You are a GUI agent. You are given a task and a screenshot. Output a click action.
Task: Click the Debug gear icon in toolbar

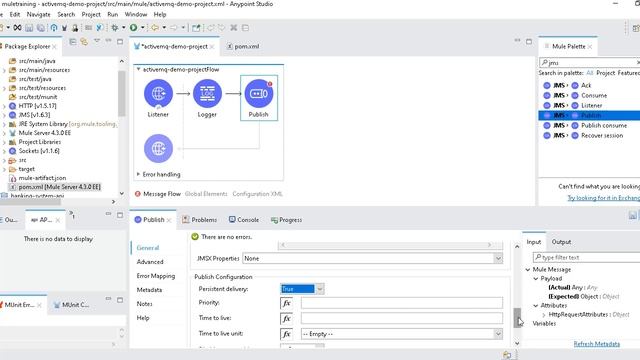point(115,28)
